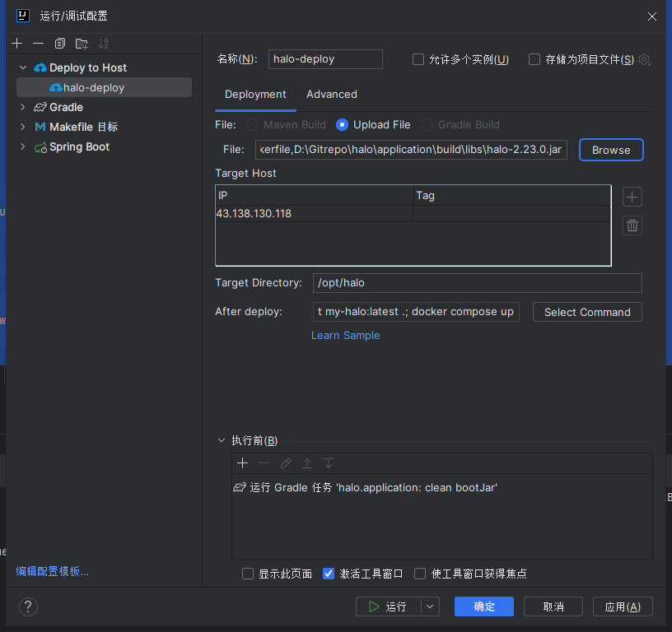672x632 pixels.
Task: Enable the 允许多个实例 checkbox
Action: pyautogui.click(x=418, y=59)
